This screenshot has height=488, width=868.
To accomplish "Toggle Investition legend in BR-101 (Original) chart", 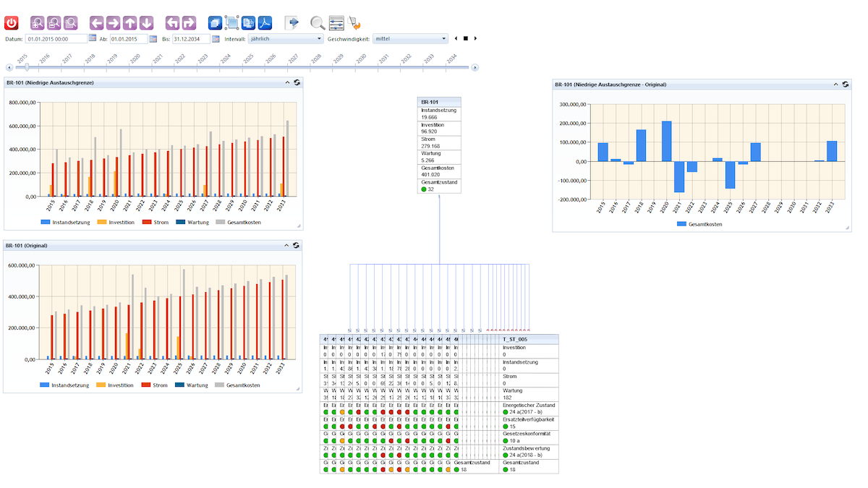I will (116, 385).
